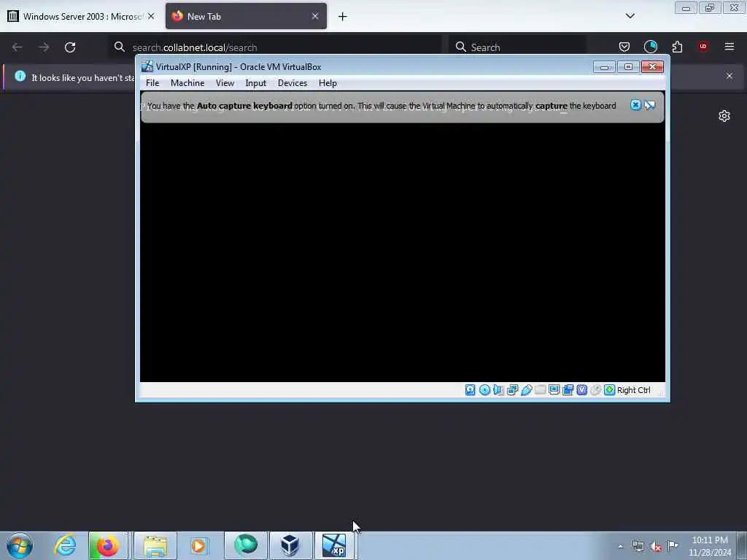Click the audio icon in VirtualBox status bar
This screenshot has height=560, width=747.
(x=498, y=390)
